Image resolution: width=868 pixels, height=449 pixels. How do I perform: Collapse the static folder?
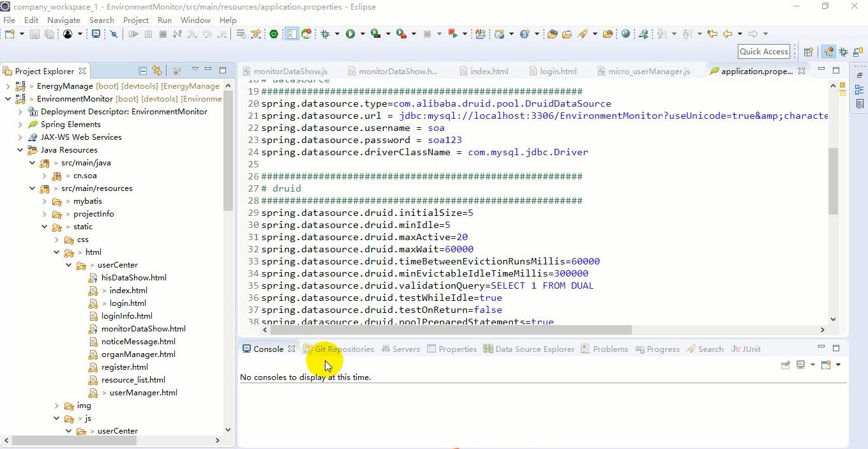(x=45, y=227)
